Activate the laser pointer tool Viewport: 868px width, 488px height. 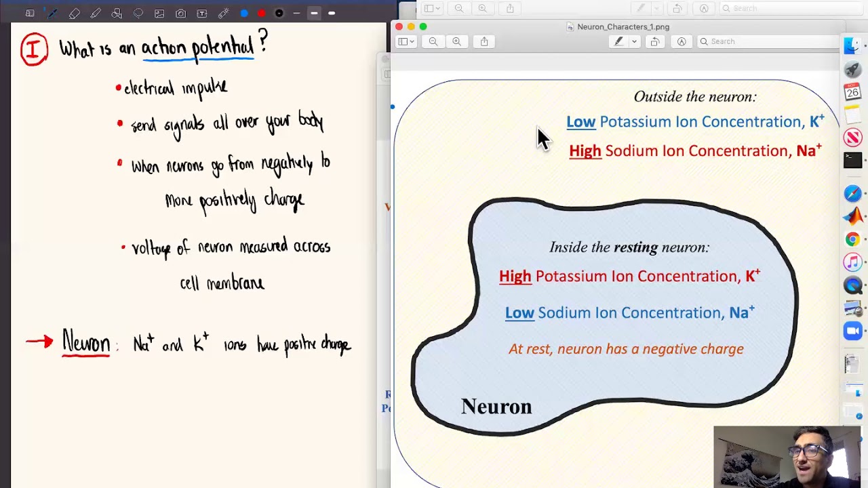(223, 13)
